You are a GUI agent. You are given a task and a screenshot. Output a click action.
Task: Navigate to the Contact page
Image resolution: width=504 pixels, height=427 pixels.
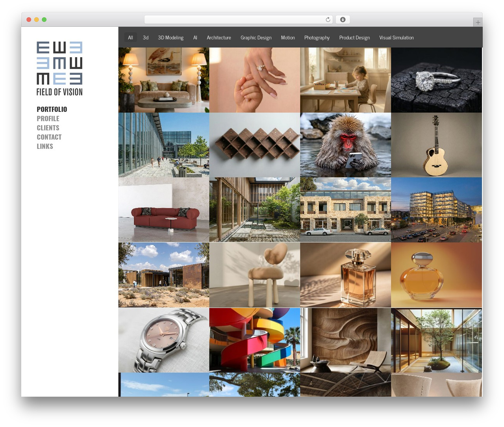pos(49,137)
